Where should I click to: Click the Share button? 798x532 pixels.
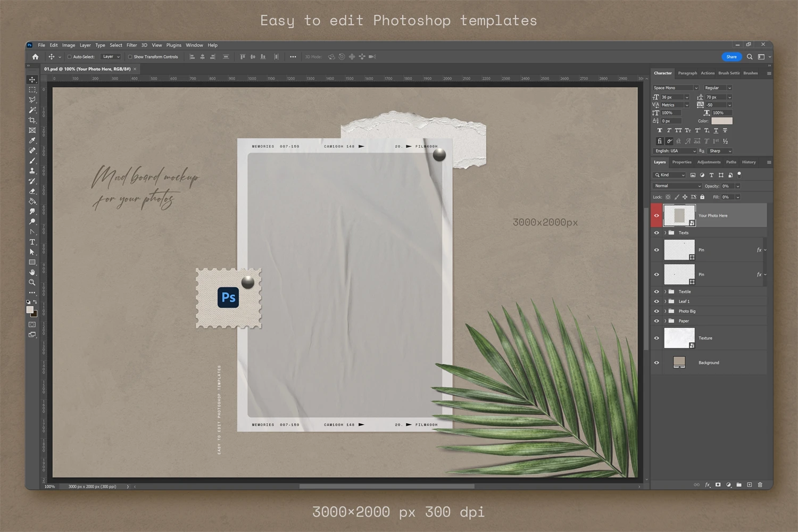click(731, 57)
